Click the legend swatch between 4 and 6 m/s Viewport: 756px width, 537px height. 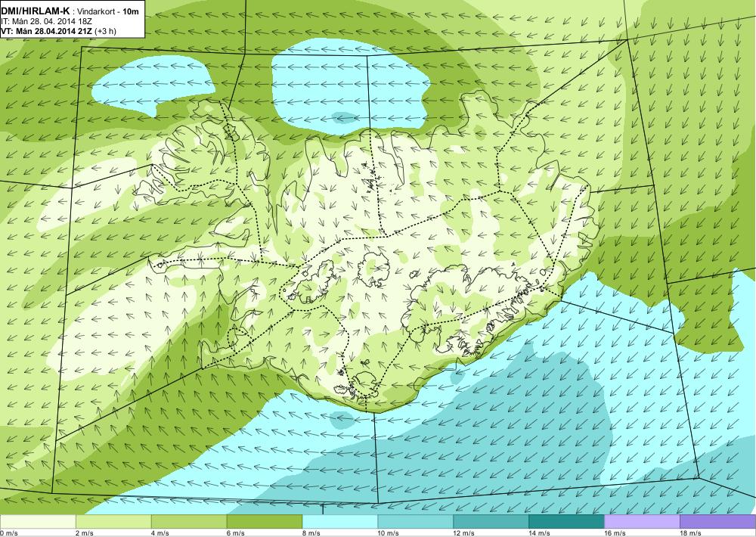(189, 522)
